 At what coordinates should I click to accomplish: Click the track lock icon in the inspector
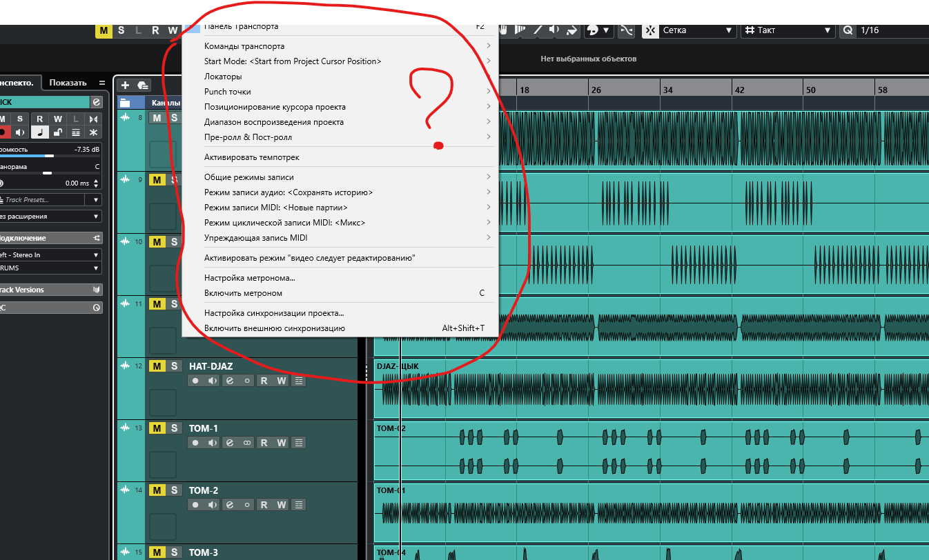pos(58,132)
